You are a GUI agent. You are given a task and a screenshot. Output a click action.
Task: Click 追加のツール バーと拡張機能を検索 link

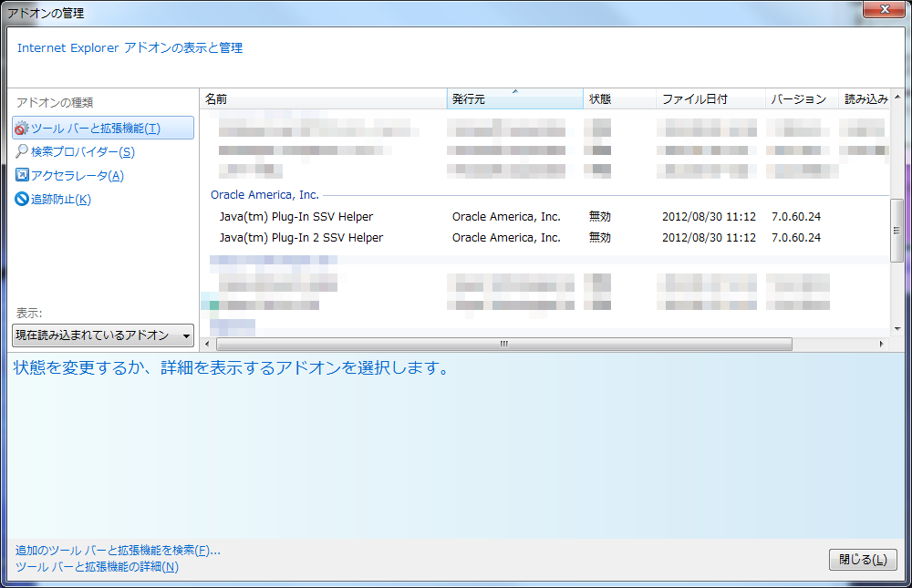pos(118,551)
